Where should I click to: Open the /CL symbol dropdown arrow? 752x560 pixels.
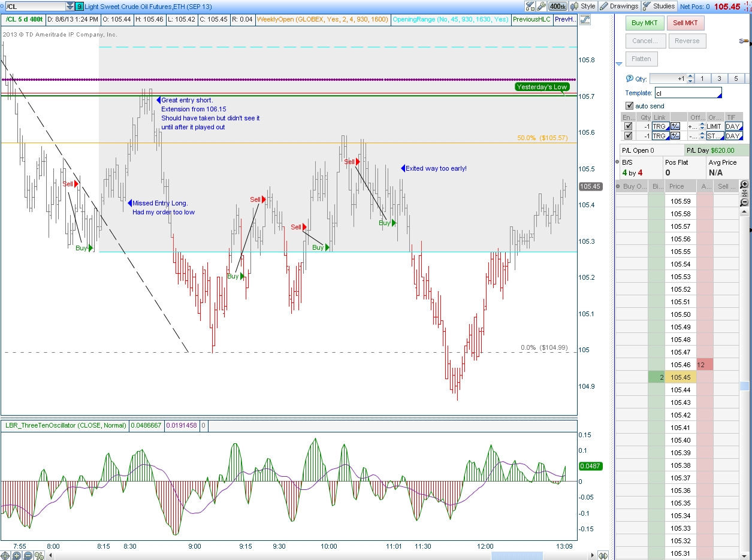click(71, 6)
